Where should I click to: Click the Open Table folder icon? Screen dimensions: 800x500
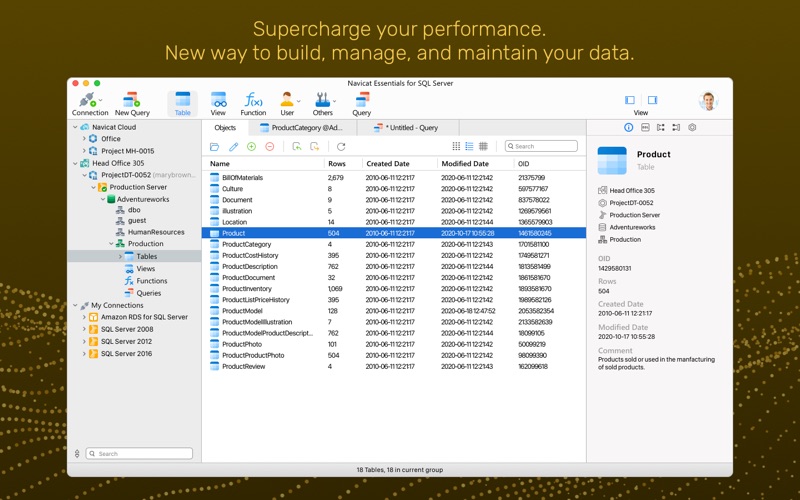pyautogui.click(x=214, y=147)
